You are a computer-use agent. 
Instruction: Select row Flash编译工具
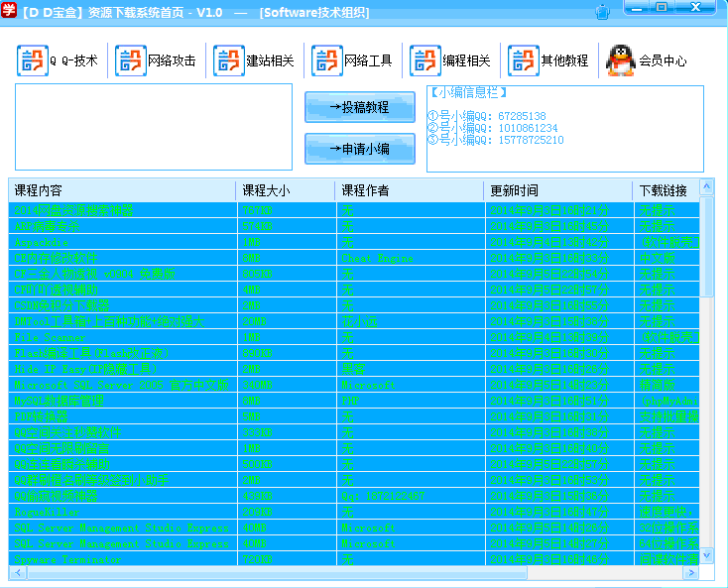coord(354,353)
